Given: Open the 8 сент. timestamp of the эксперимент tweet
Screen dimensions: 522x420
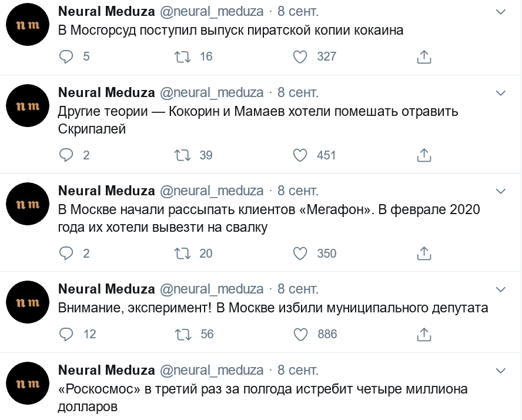Looking at the screenshot, I should 298,289.
